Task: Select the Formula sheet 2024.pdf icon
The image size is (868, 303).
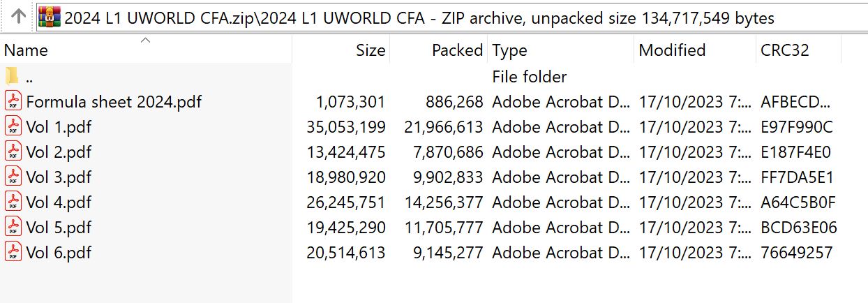Action: [13, 102]
